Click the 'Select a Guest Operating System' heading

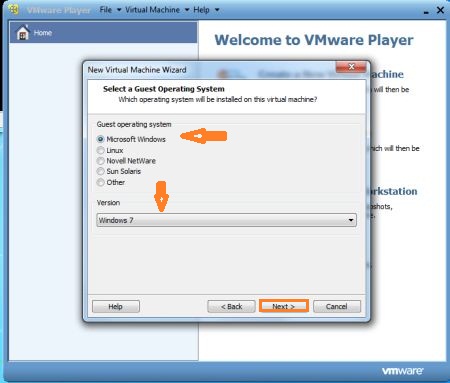(x=164, y=89)
